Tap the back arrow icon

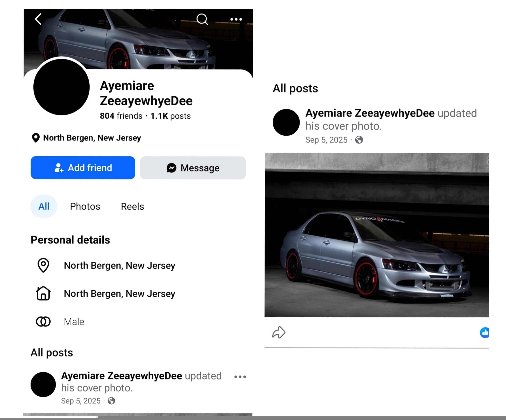click(38, 19)
